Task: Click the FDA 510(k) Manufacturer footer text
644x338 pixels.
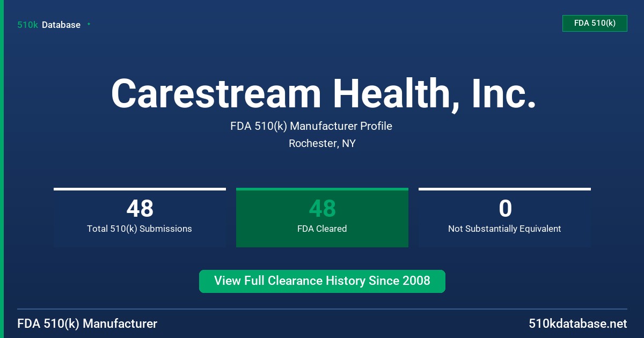Action: [x=87, y=324]
